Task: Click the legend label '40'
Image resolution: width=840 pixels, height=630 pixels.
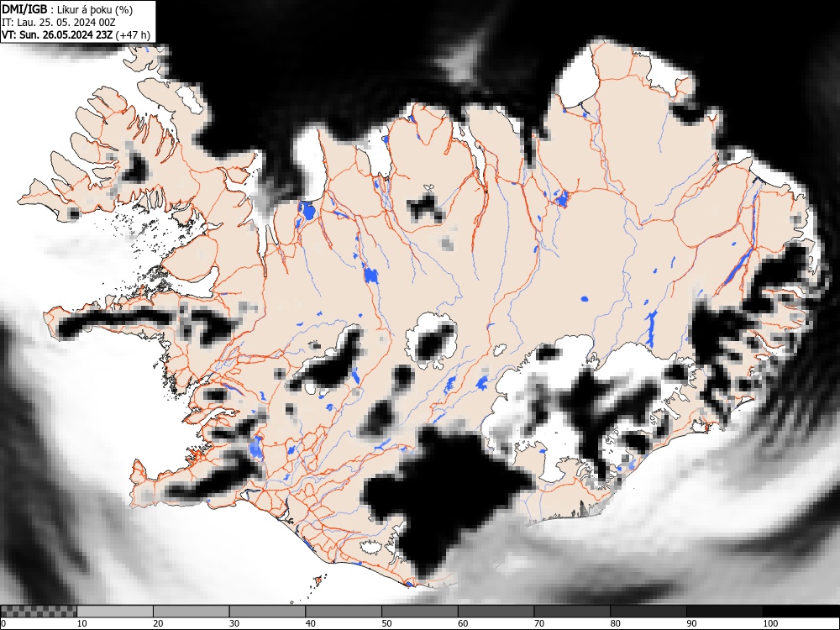Action: [310, 623]
